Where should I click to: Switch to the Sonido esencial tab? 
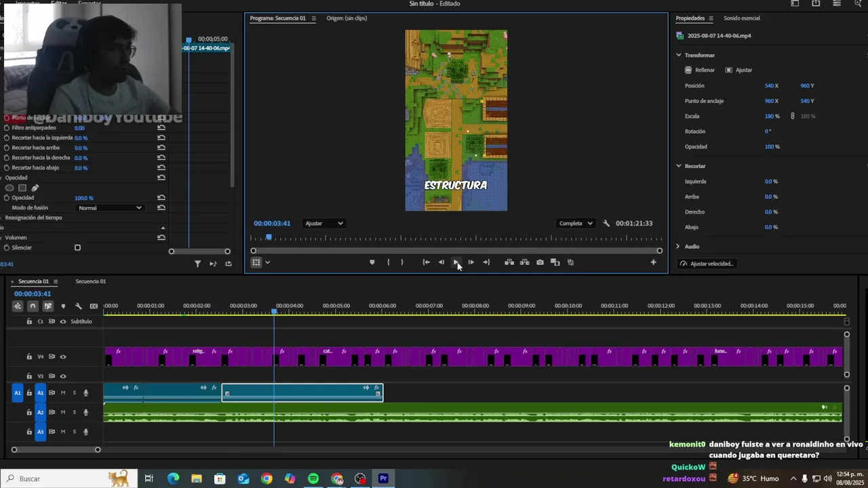click(x=742, y=18)
